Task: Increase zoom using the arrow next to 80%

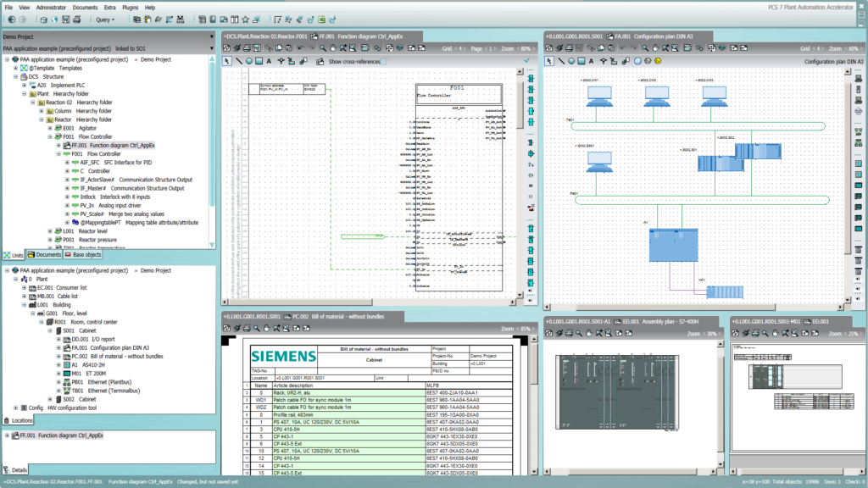Action: point(533,48)
